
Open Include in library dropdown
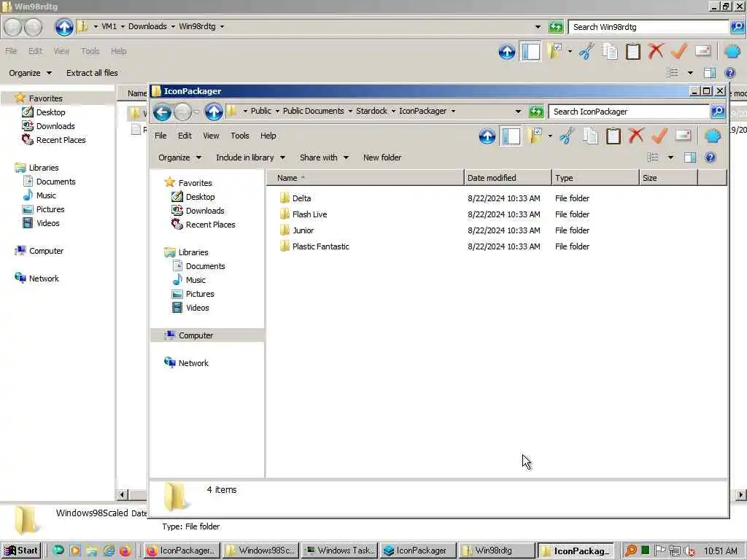[x=251, y=157]
